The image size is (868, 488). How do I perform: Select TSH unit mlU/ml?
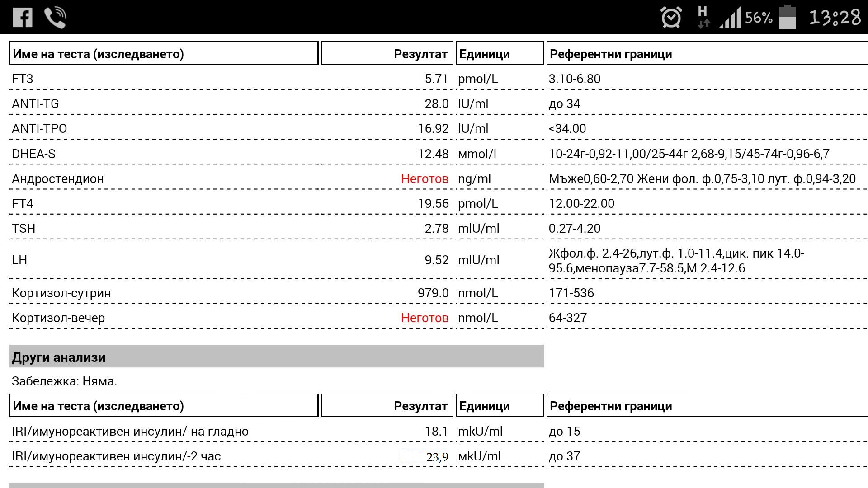(x=478, y=229)
